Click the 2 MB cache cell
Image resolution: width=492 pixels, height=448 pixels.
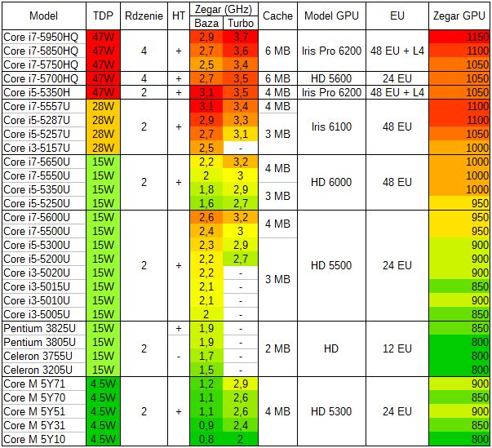(277, 349)
